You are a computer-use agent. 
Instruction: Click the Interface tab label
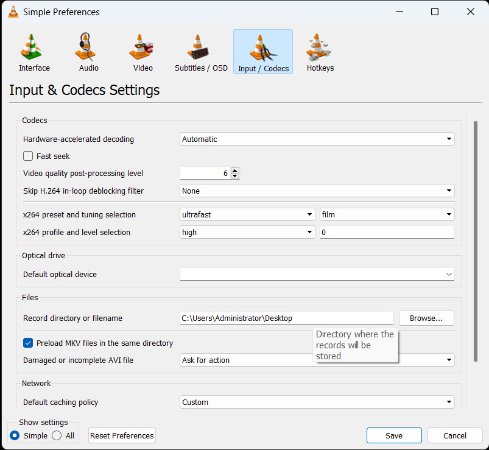[34, 68]
